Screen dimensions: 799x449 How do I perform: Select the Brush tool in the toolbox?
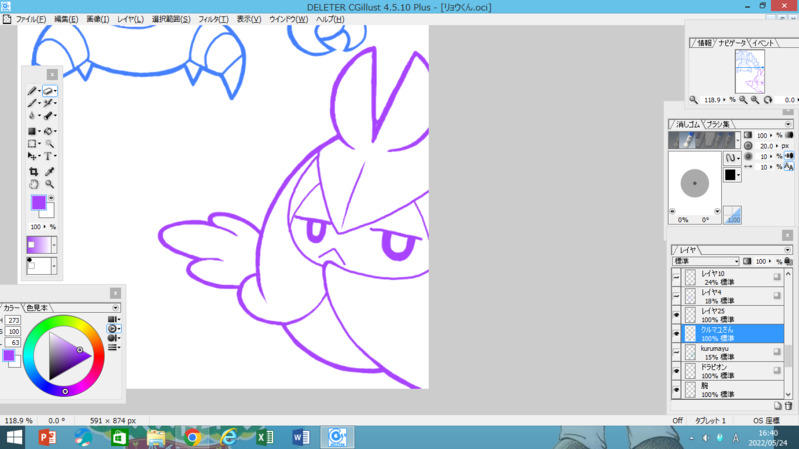(32, 103)
